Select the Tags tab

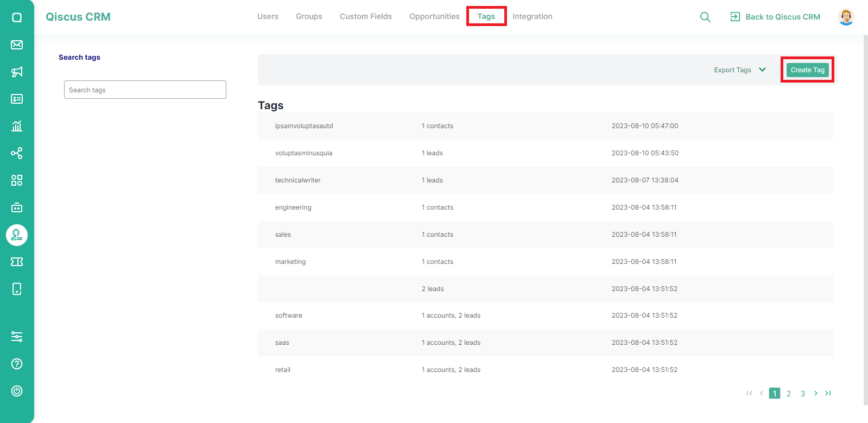(486, 16)
